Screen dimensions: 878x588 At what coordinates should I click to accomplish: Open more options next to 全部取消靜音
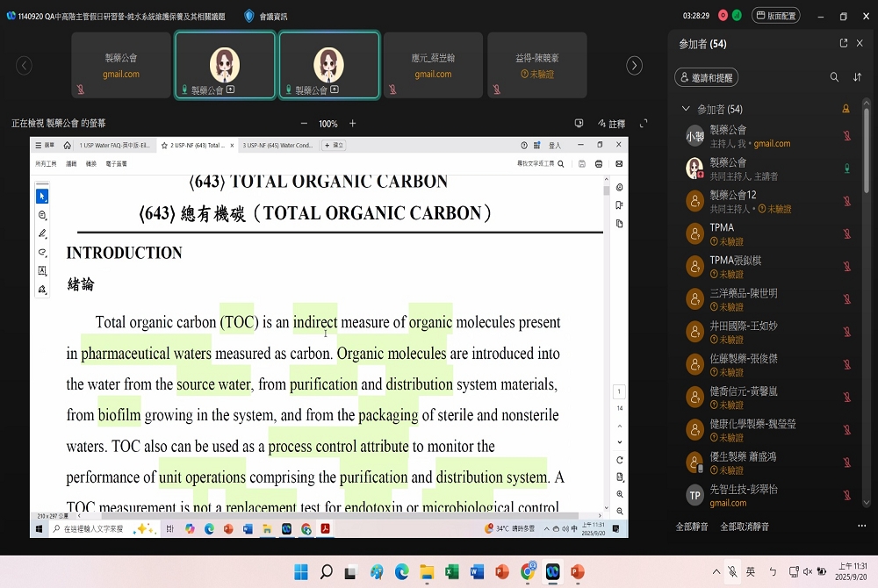point(861,527)
